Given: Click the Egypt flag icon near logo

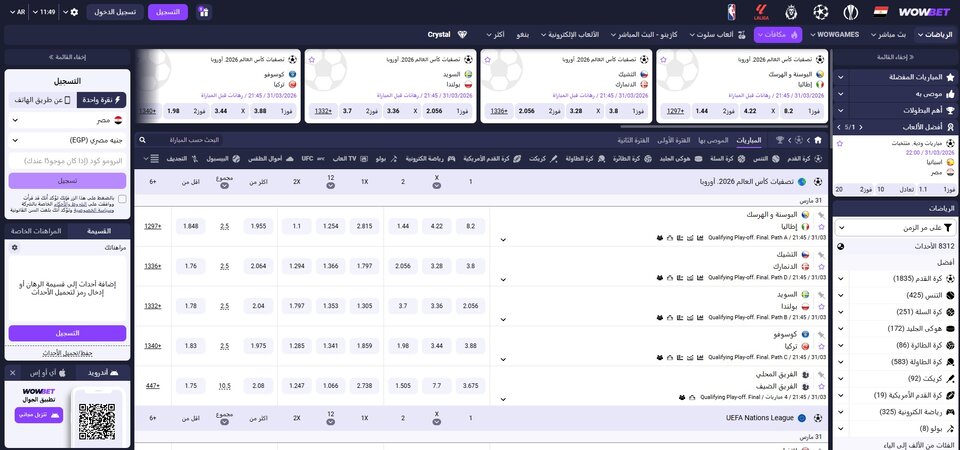Looking at the screenshot, I should click(880, 12).
